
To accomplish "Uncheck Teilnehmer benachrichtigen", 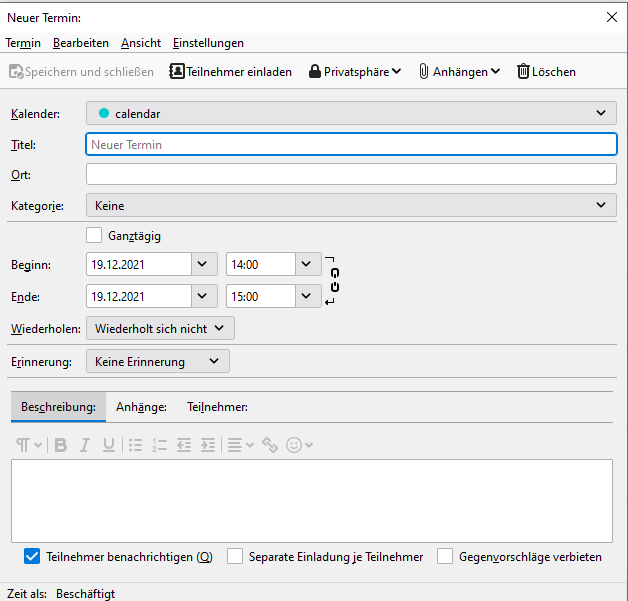I will (x=32, y=556).
